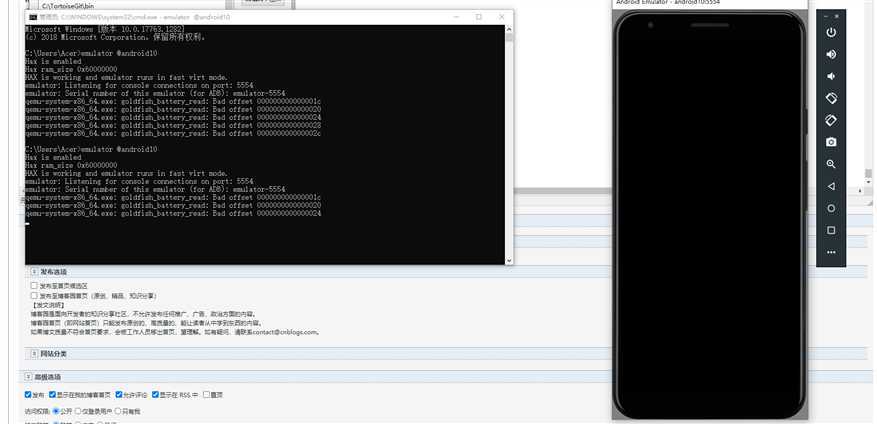Uncheck the 允许评论 checkbox
Screen dimensions: 877x424
point(120,395)
